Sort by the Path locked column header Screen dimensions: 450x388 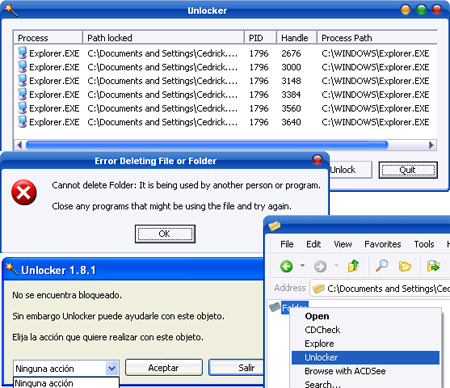point(163,38)
